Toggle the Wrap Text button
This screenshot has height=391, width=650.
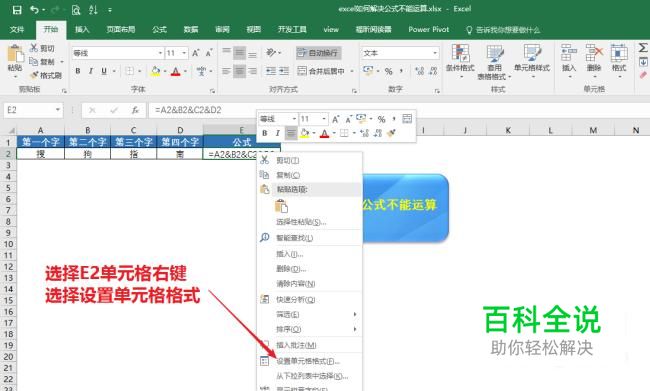pyautogui.click(x=318, y=53)
